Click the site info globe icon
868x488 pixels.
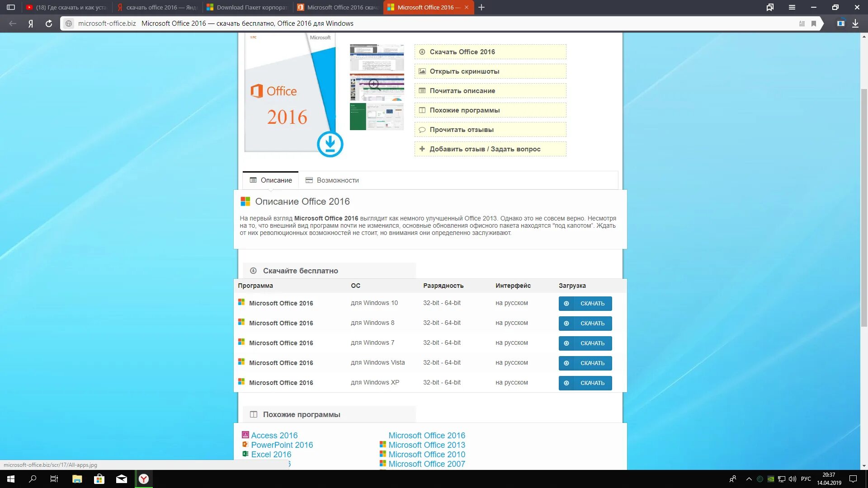(69, 23)
